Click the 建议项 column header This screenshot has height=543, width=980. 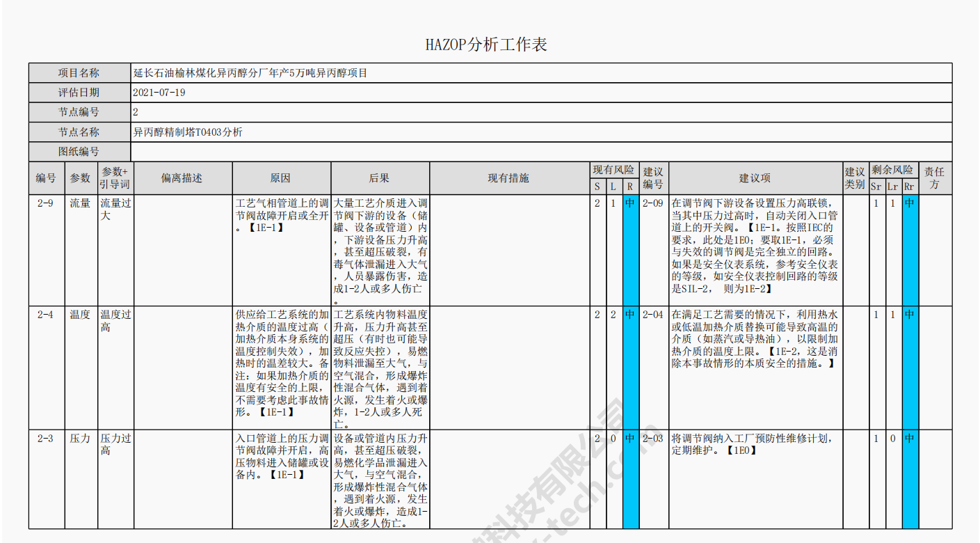click(755, 178)
